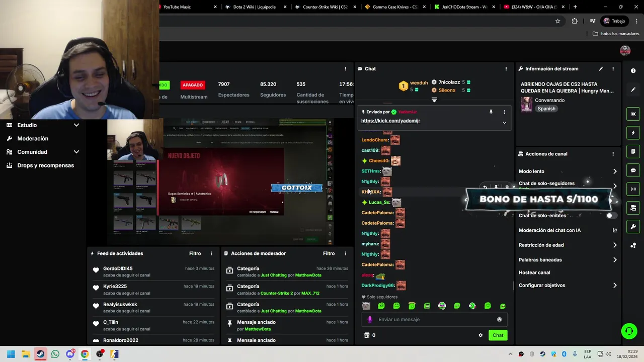This screenshot has width=644, height=362.
Task: Click the shop icon below chat
Action: pyautogui.click(x=367, y=335)
